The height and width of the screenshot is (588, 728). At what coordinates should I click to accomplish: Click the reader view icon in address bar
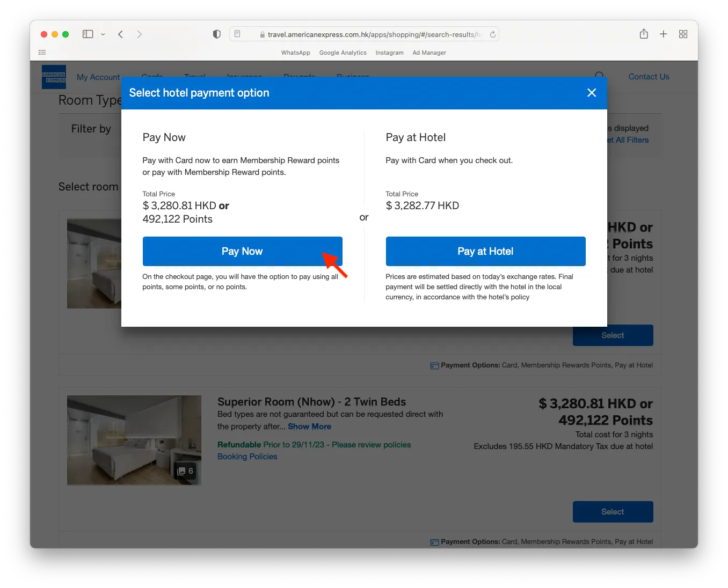(237, 34)
